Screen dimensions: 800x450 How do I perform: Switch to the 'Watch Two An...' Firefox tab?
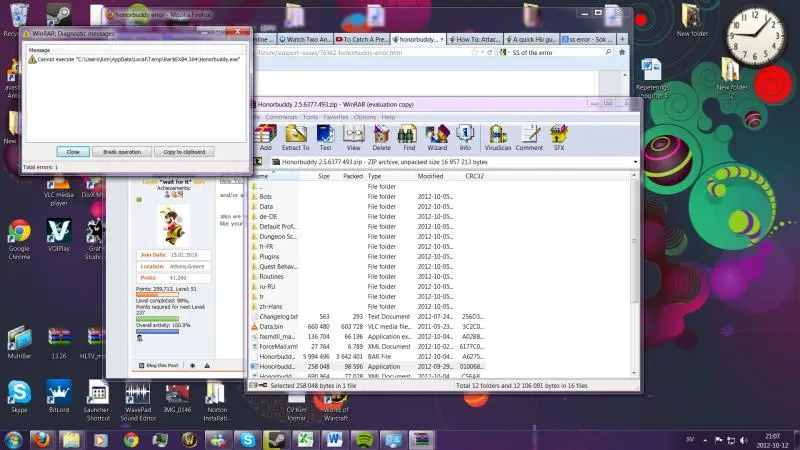(x=305, y=39)
